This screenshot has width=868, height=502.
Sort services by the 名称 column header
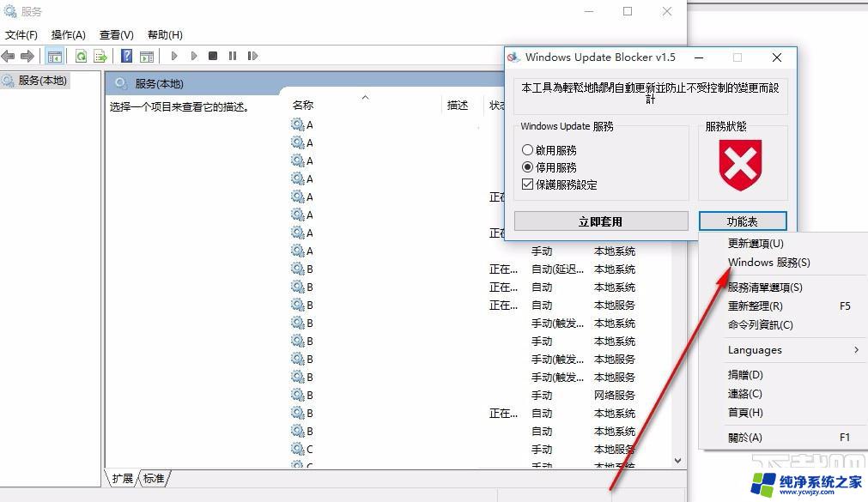[303, 105]
